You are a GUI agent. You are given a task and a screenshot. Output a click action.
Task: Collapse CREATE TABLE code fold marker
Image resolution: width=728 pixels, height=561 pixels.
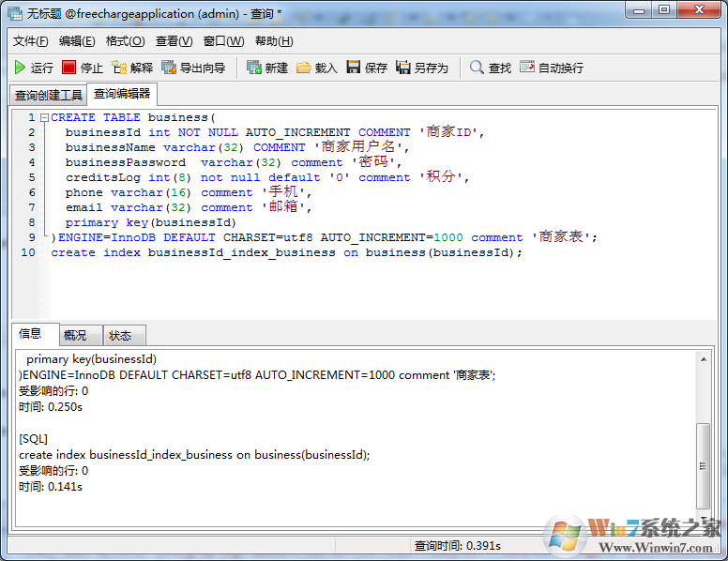click(x=44, y=117)
